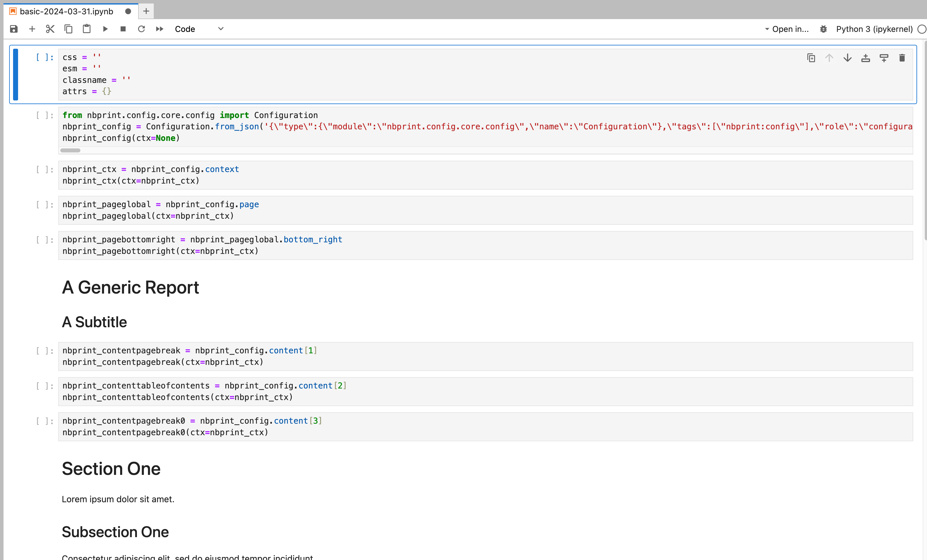Restart the kernel with the circular arrow
927x560 pixels.
tap(141, 29)
